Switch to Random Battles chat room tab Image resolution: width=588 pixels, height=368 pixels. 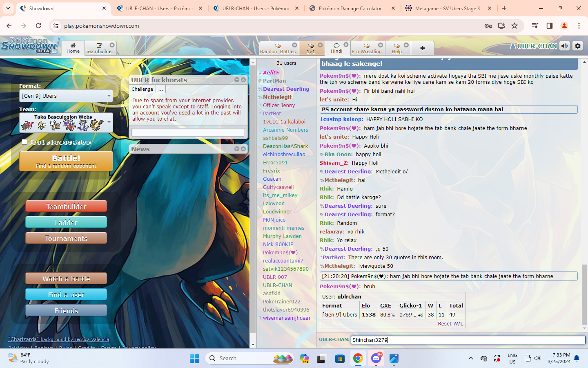278,48
